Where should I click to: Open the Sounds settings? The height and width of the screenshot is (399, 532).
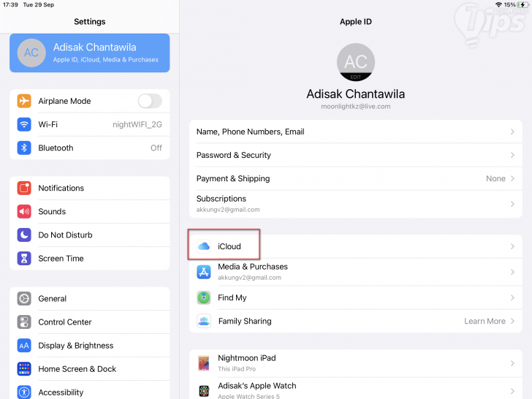tap(90, 211)
